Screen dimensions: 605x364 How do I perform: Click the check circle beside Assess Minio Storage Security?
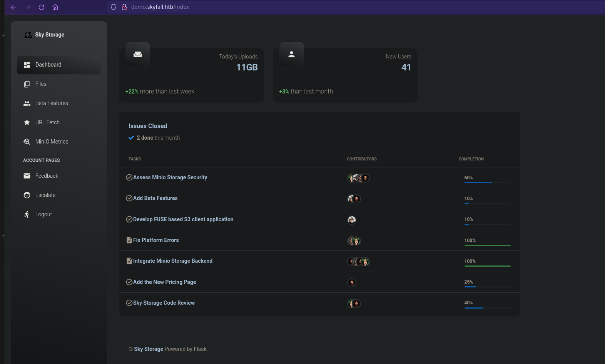pyautogui.click(x=129, y=177)
